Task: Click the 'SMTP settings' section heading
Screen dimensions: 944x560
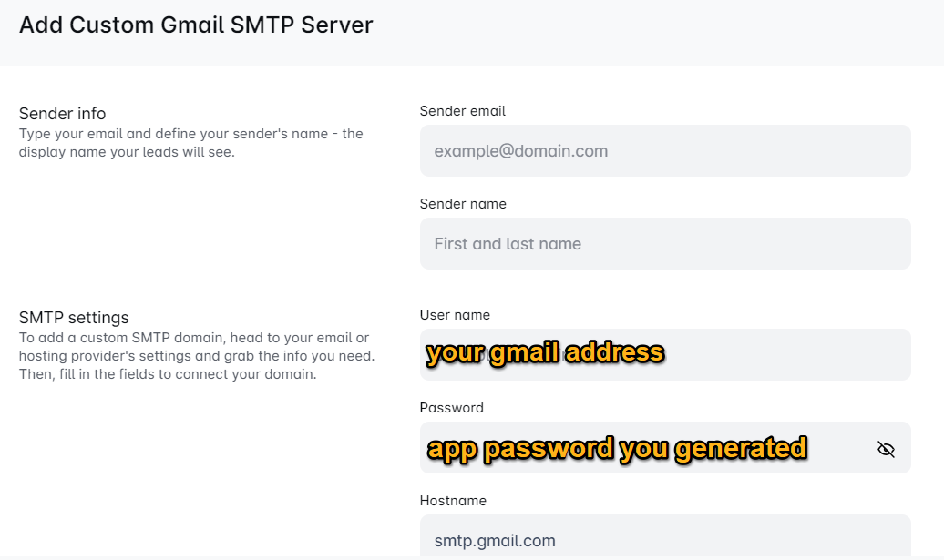Action: click(74, 318)
